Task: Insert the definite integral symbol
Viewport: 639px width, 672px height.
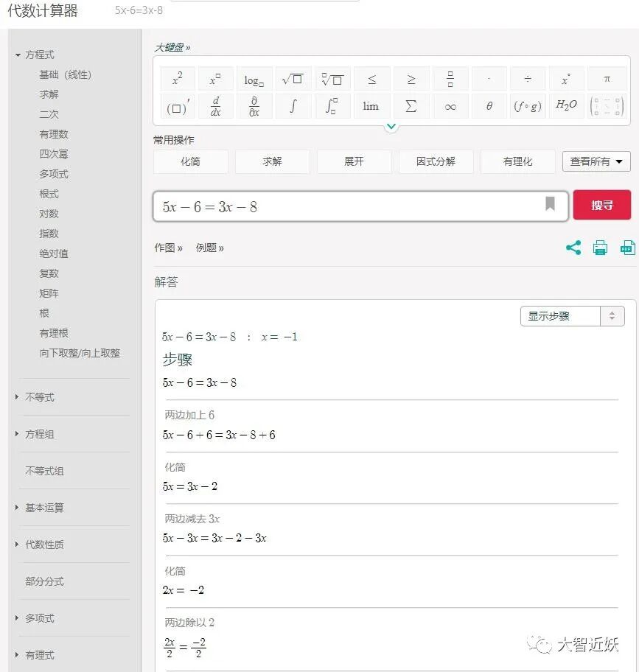Action: pos(332,106)
